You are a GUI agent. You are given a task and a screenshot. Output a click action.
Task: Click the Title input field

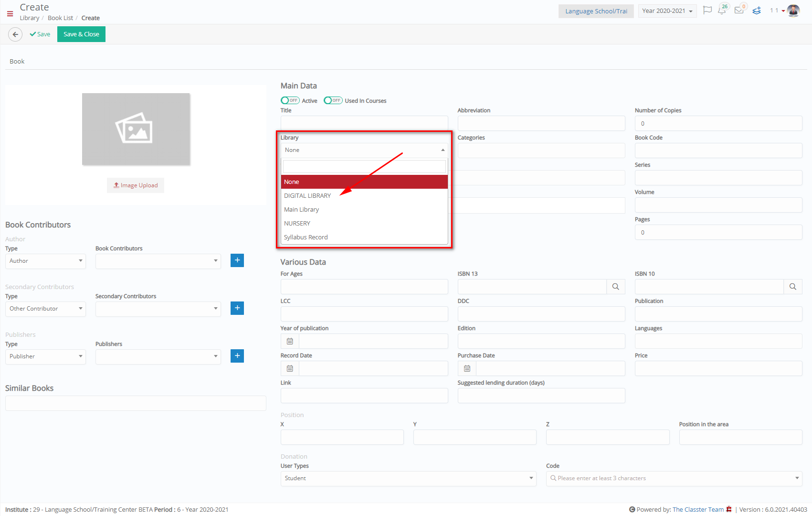pyautogui.click(x=364, y=123)
